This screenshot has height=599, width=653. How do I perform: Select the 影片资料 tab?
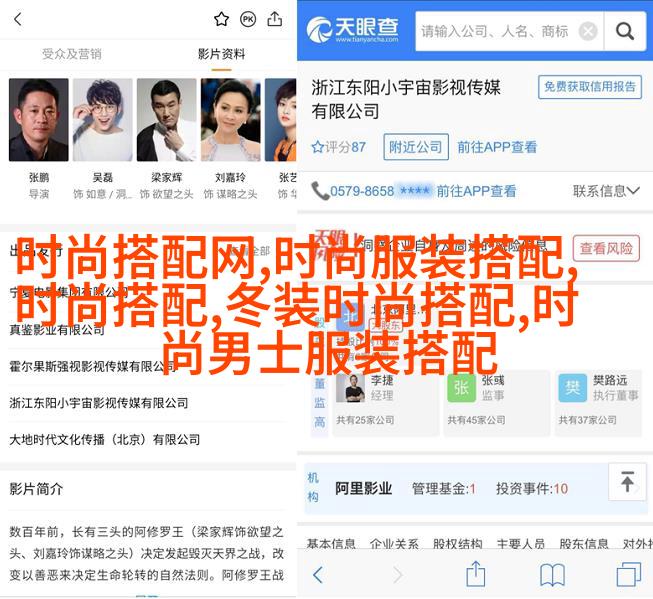pyautogui.click(x=222, y=54)
